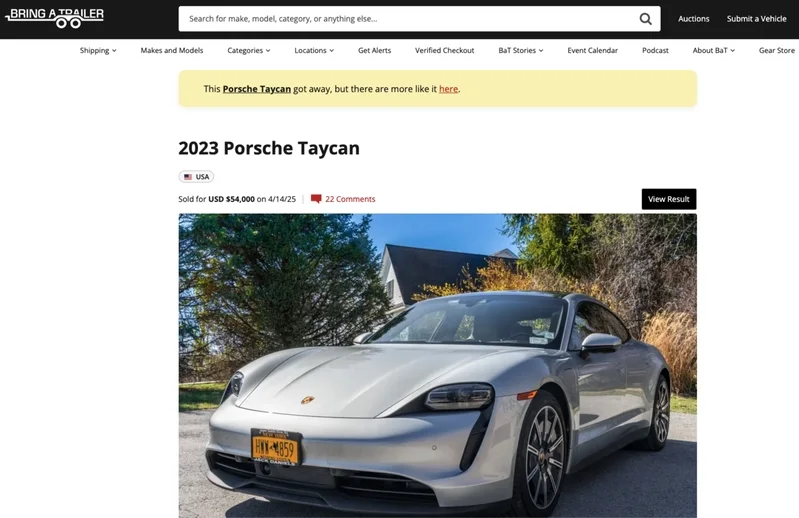Open the BaT Stories dropdown
The width and height of the screenshot is (799, 518).
[x=521, y=50]
